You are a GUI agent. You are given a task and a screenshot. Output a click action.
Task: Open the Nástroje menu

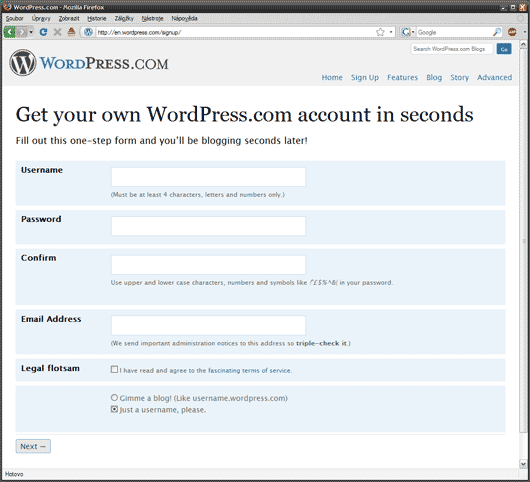pyautogui.click(x=152, y=19)
